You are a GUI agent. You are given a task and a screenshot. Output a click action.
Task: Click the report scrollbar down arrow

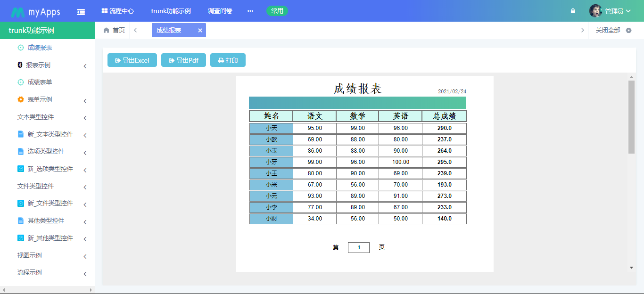pyautogui.click(x=631, y=268)
